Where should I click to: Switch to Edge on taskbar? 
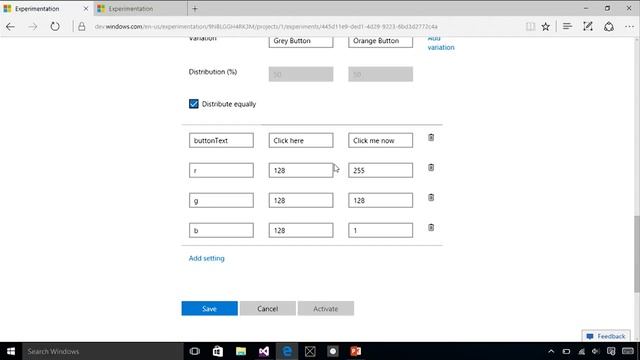[287, 351]
